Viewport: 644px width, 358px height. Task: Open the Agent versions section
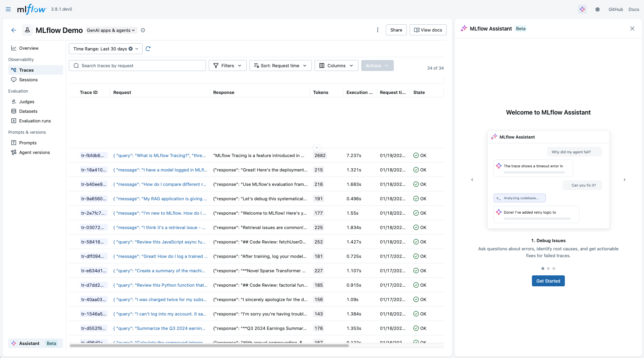click(34, 152)
